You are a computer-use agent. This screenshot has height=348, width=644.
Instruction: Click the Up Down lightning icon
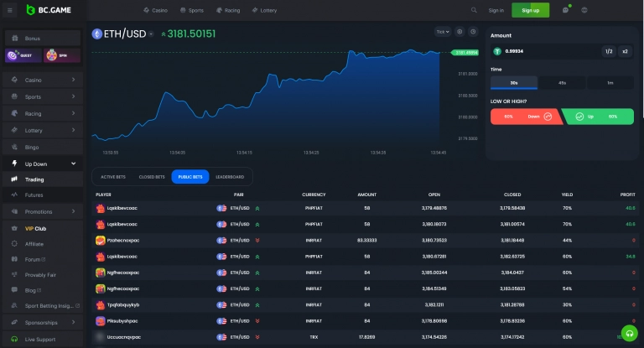14,164
